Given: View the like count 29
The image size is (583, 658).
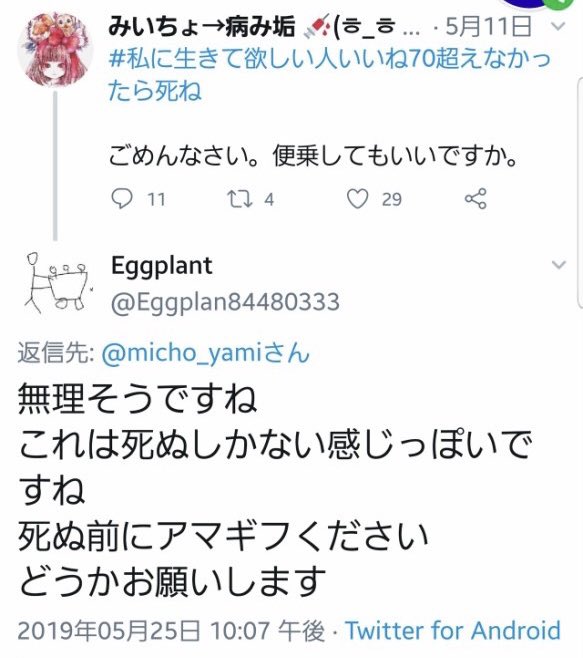Looking at the screenshot, I should [x=392, y=199].
